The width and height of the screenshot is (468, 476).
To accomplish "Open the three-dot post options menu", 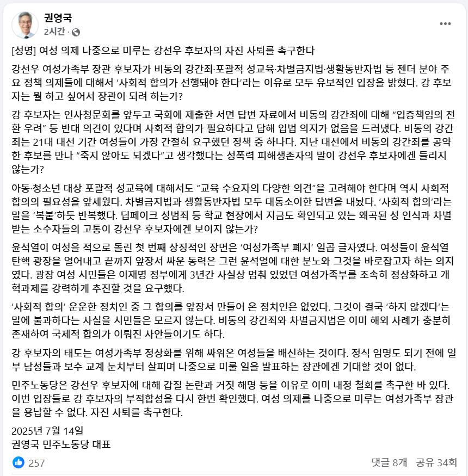I will [445, 24].
